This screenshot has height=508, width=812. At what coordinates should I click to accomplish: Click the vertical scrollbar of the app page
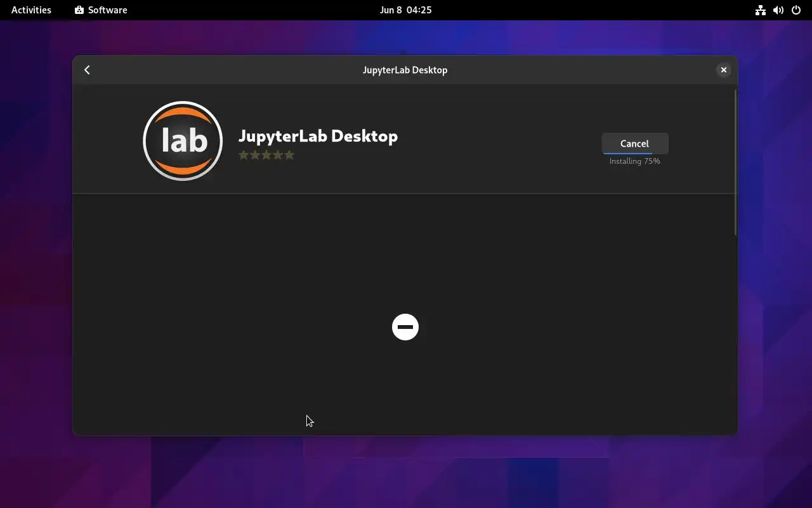click(735, 163)
